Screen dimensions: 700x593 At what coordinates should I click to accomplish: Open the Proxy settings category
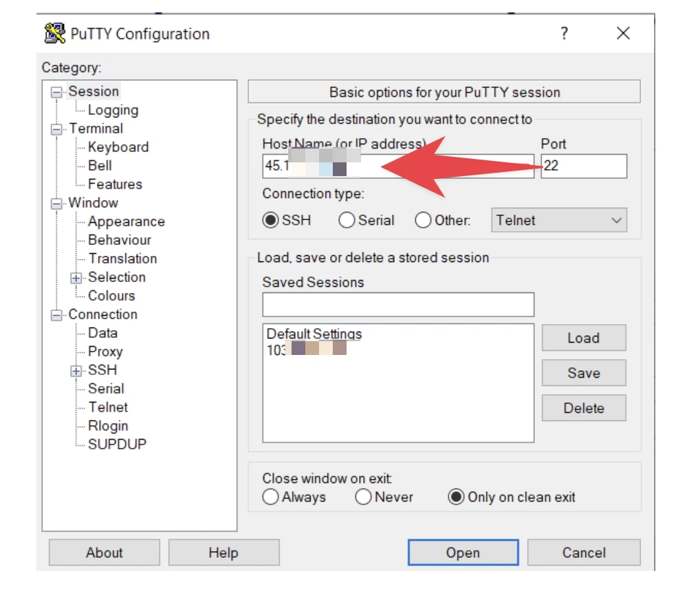point(105,352)
